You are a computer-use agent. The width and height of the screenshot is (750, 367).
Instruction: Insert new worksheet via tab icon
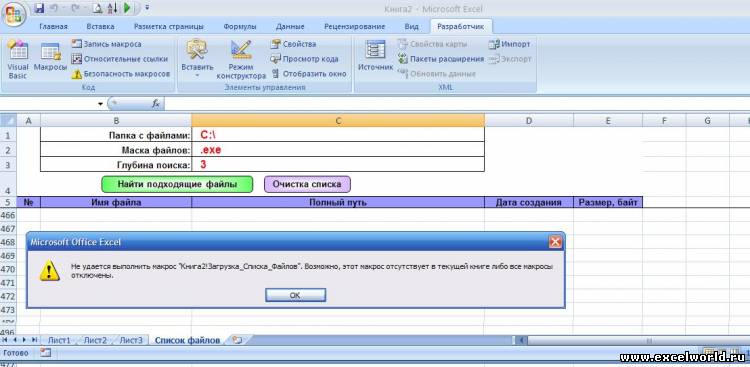click(237, 340)
